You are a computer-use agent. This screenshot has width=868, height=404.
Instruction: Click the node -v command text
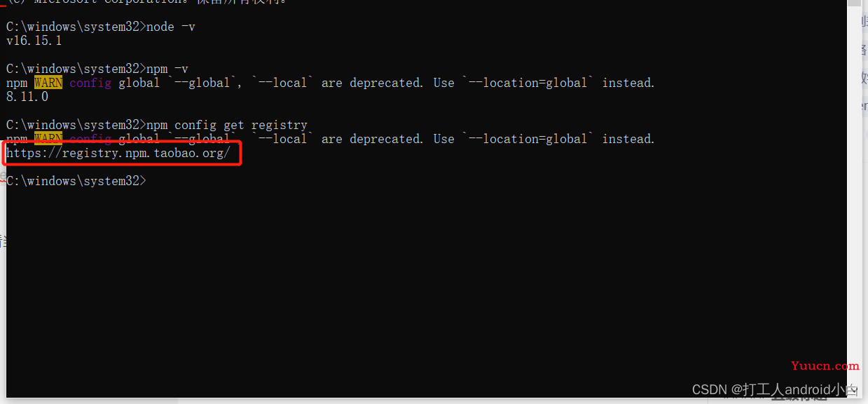pyautogui.click(x=170, y=27)
